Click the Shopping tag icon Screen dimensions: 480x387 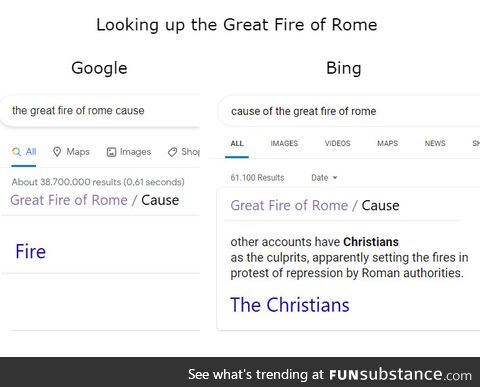[x=172, y=152]
